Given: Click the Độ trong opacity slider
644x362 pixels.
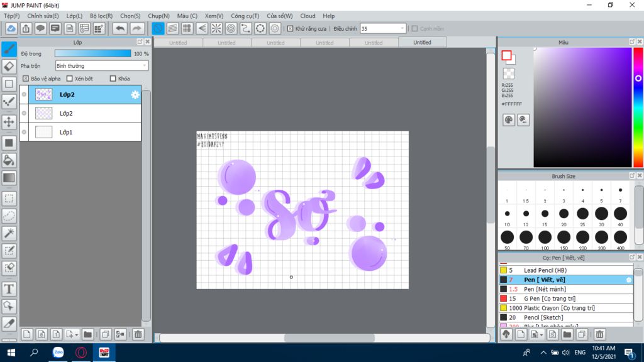Looking at the screenshot, I should click(x=93, y=53).
